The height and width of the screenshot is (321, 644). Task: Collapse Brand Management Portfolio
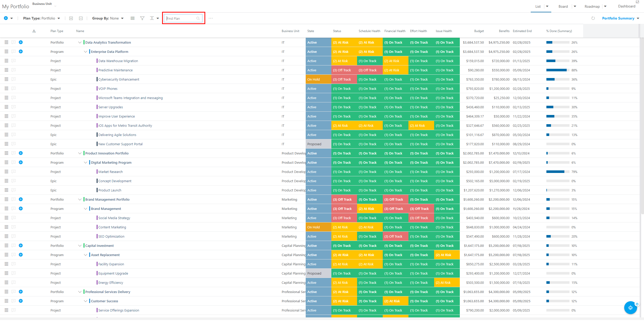click(80, 200)
